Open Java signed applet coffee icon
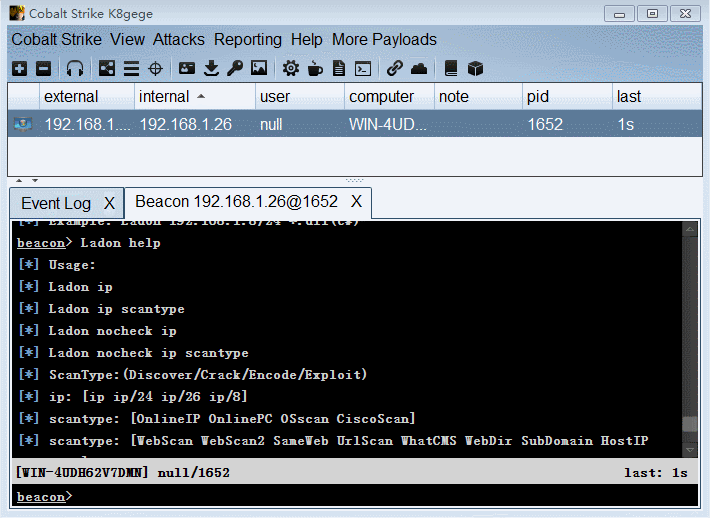Screen dimensions: 710x518 pos(315,69)
